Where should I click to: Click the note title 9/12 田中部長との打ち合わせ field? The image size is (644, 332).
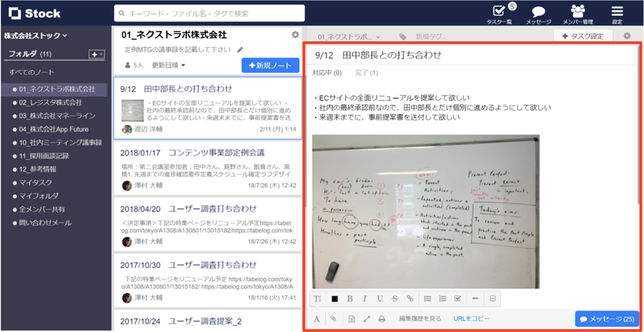pyautogui.click(x=472, y=55)
